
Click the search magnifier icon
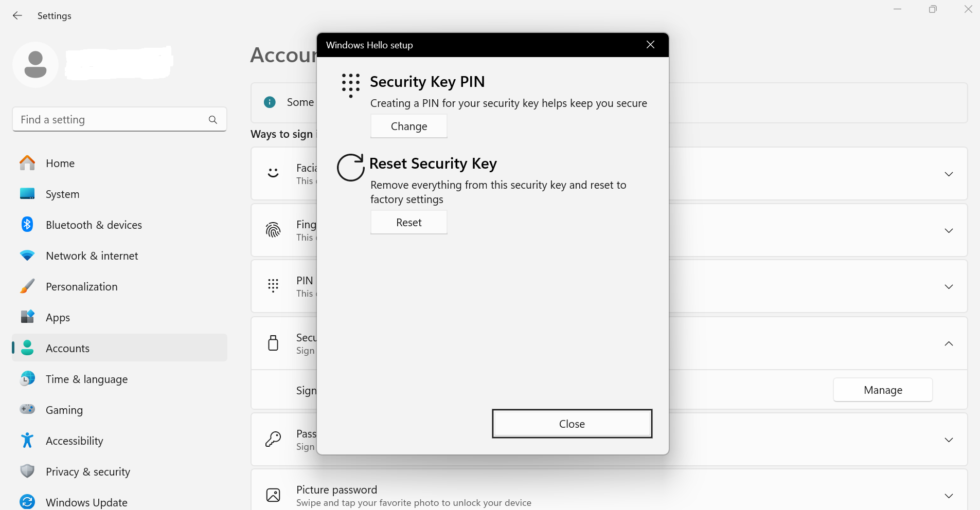coord(213,120)
